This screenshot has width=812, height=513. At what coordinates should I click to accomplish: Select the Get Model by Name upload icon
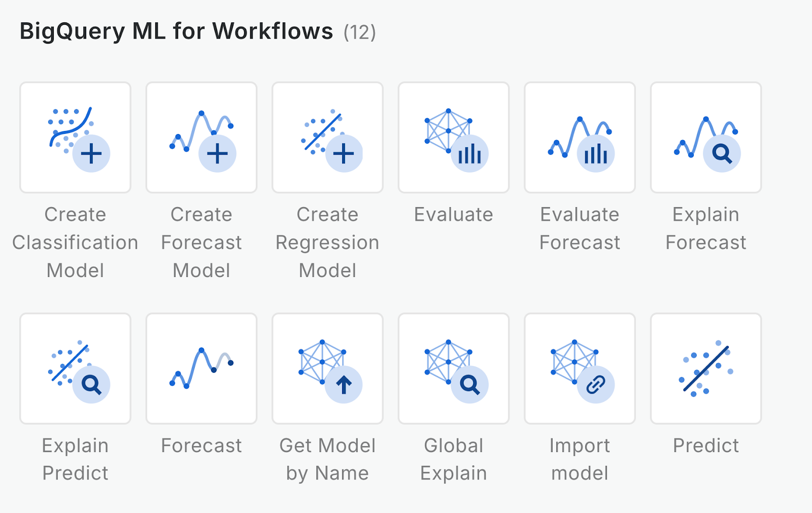coord(327,368)
